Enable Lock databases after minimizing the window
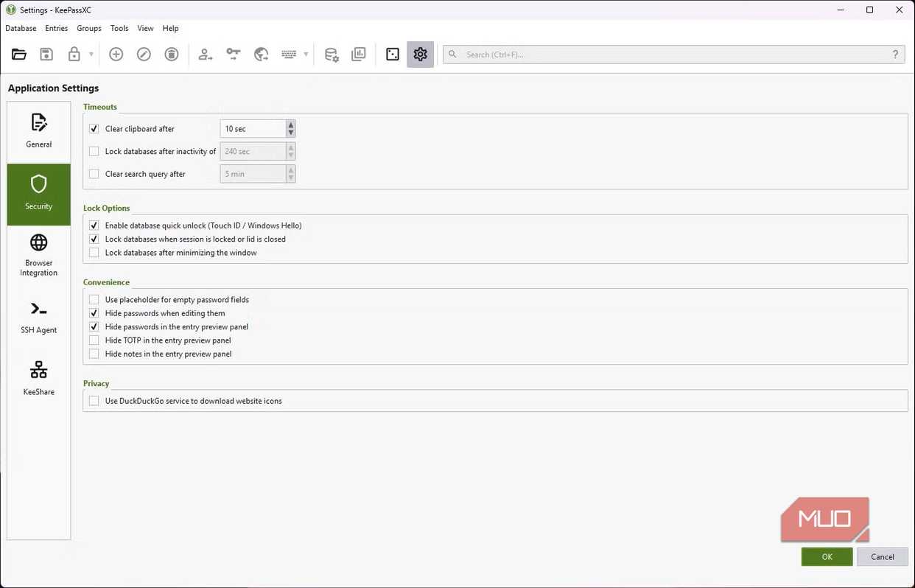This screenshot has height=588, width=915. tap(94, 253)
